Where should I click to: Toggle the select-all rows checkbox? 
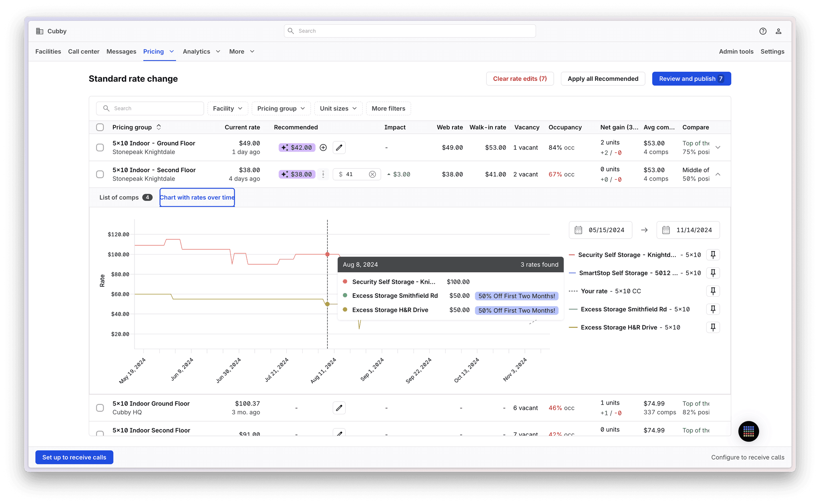point(100,127)
